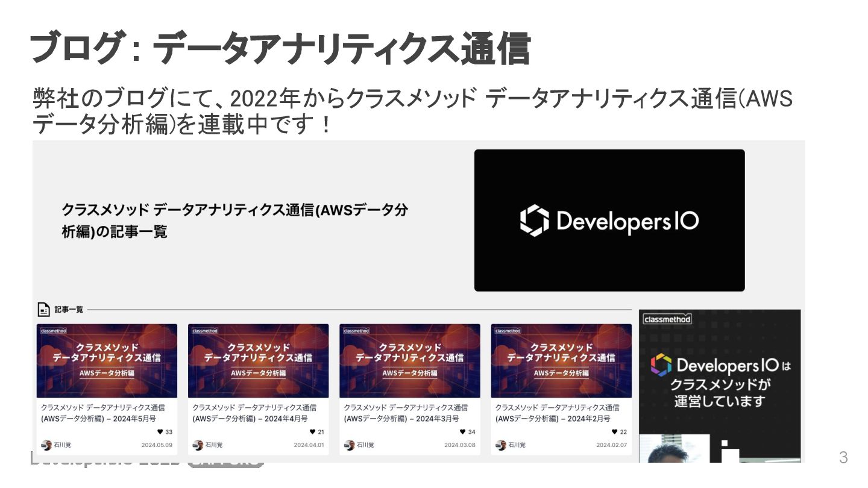
Task: Click the large DevelopersIO black banner
Action: tap(609, 221)
